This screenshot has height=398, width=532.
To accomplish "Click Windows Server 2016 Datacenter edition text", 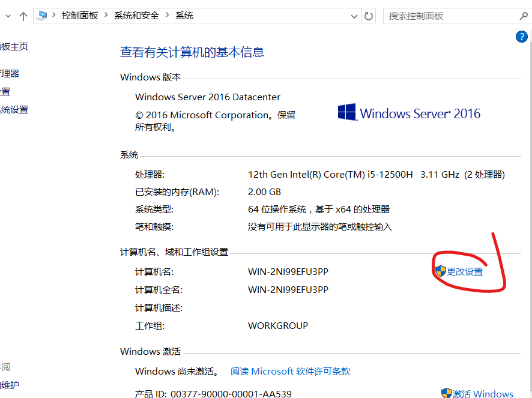I will [x=208, y=97].
